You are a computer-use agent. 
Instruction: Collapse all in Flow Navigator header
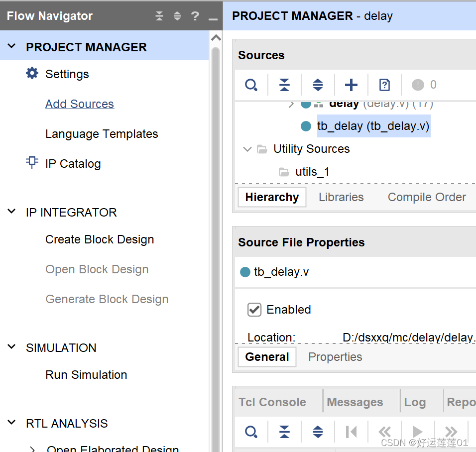coord(159,16)
